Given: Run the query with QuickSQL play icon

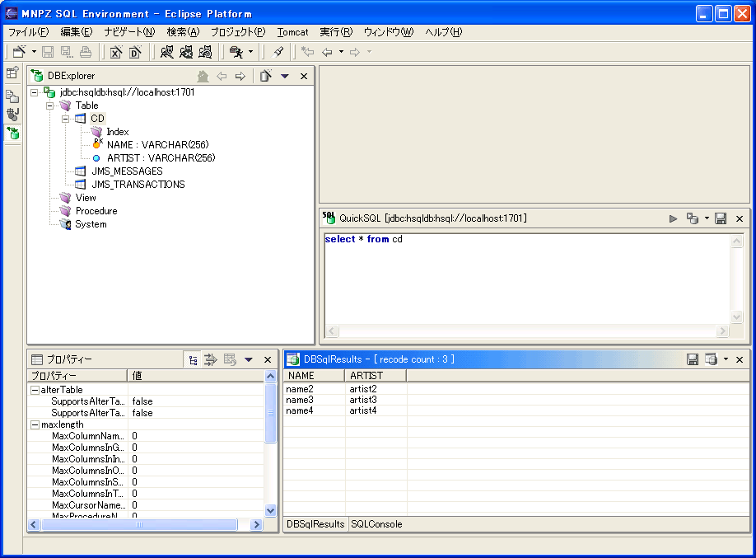Looking at the screenshot, I should [673, 218].
